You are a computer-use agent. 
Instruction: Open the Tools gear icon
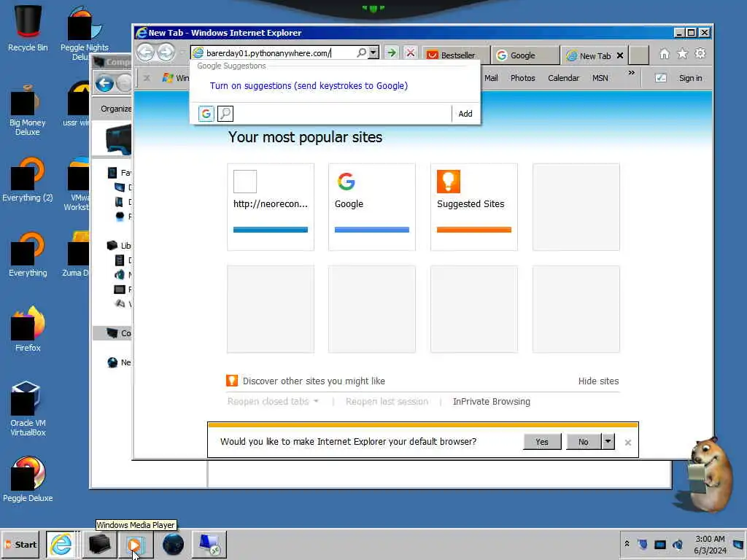[700, 53]
